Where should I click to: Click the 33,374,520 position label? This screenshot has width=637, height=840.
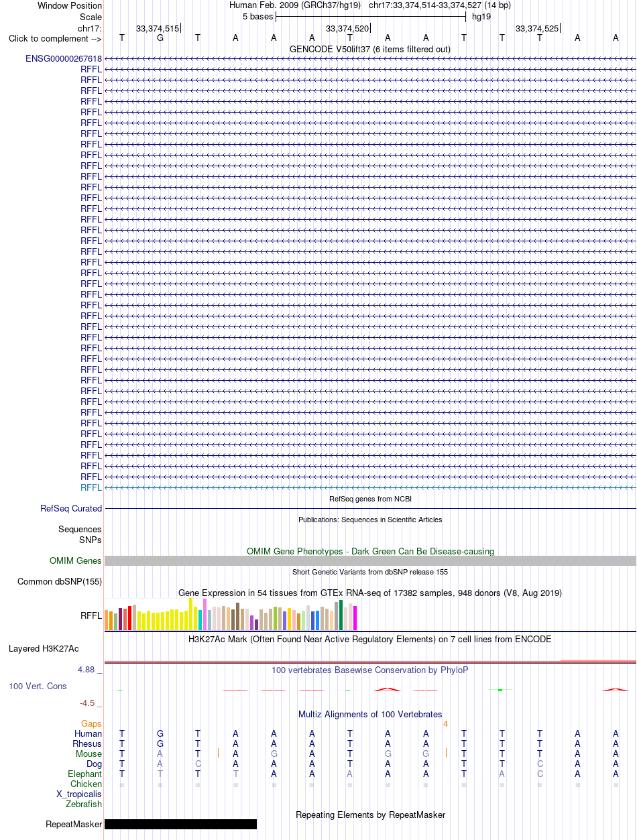point(347,28)
